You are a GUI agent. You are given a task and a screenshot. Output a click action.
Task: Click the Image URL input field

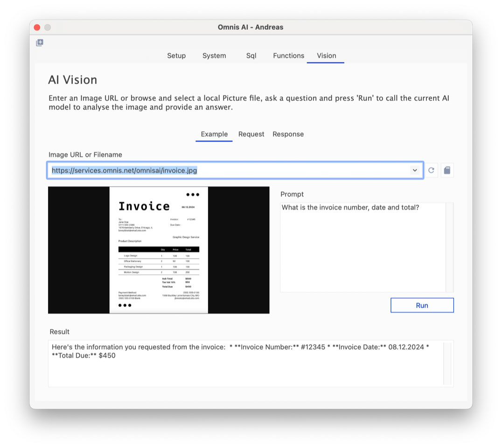click(235, 170)
